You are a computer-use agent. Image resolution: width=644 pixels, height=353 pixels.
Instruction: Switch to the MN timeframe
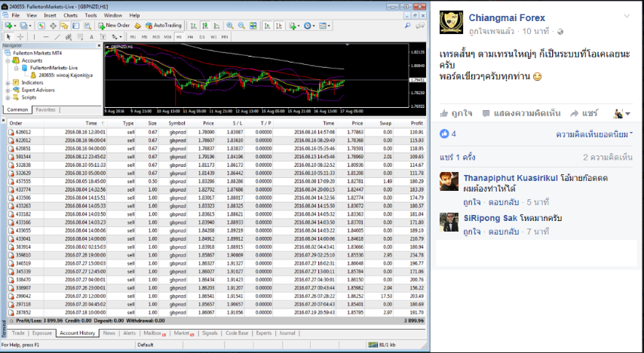point(225,37)
